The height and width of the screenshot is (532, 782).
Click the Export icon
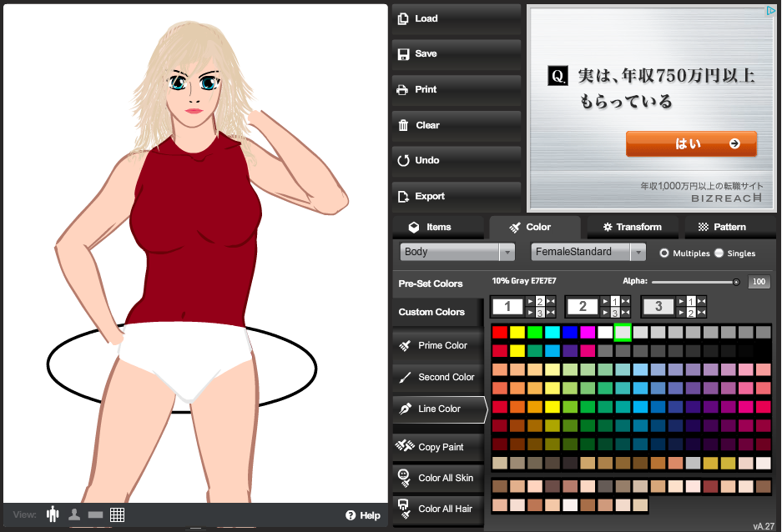tap(403, 196)
